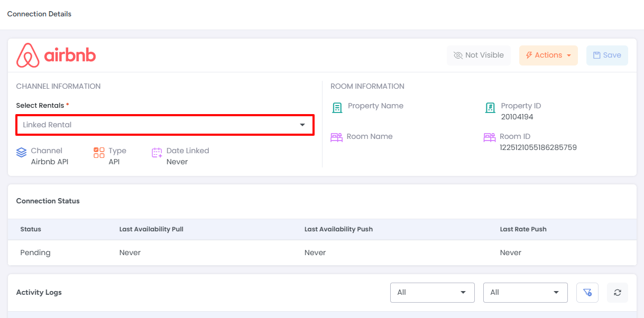Click Never under Last Rate Push
The width and height of the screenshot is (644, 318).
(511, 252)
